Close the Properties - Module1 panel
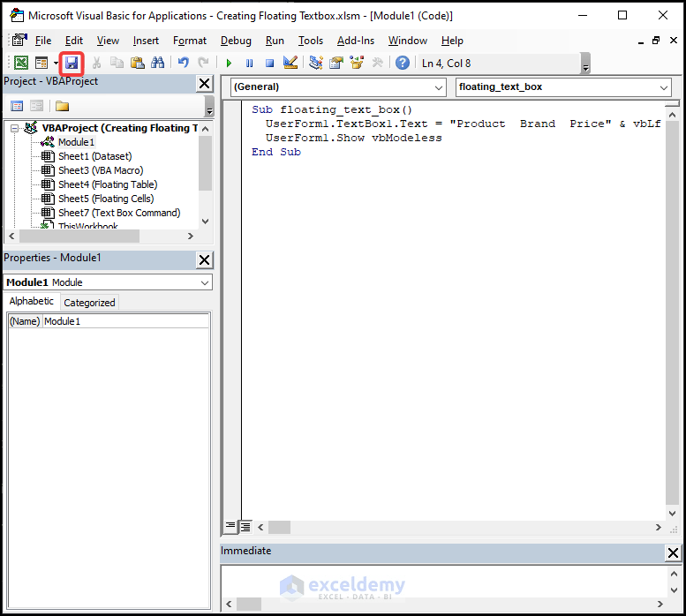This screenshot has width=686, height=616. point(204,260)
